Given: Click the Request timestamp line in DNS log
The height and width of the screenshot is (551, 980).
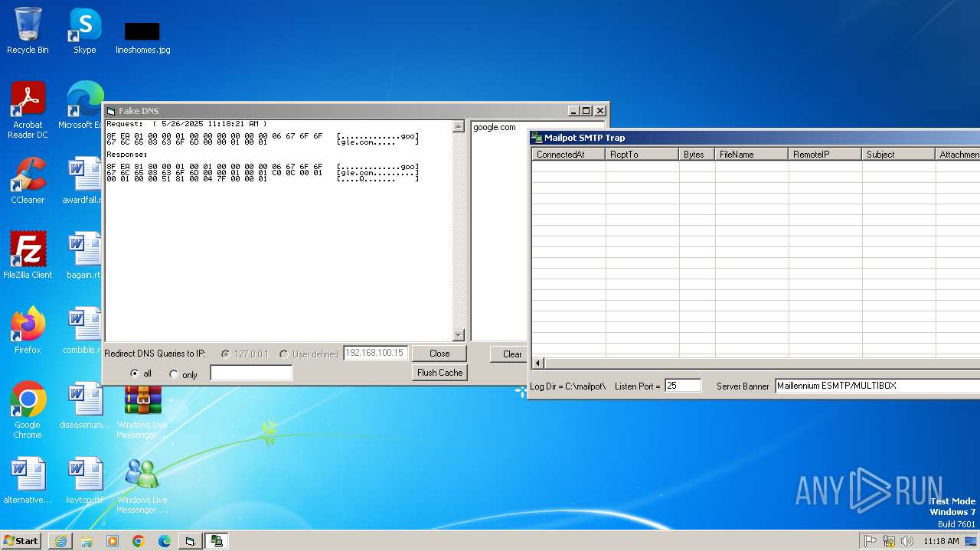Looking at the screenshot, I should [187, 123].
